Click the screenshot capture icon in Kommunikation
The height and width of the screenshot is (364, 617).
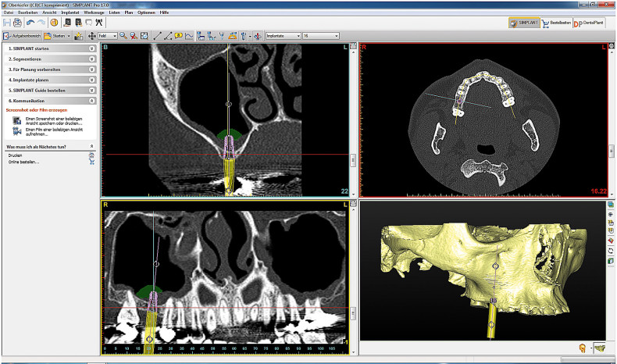pyautogui.click(x=16, y=120)
